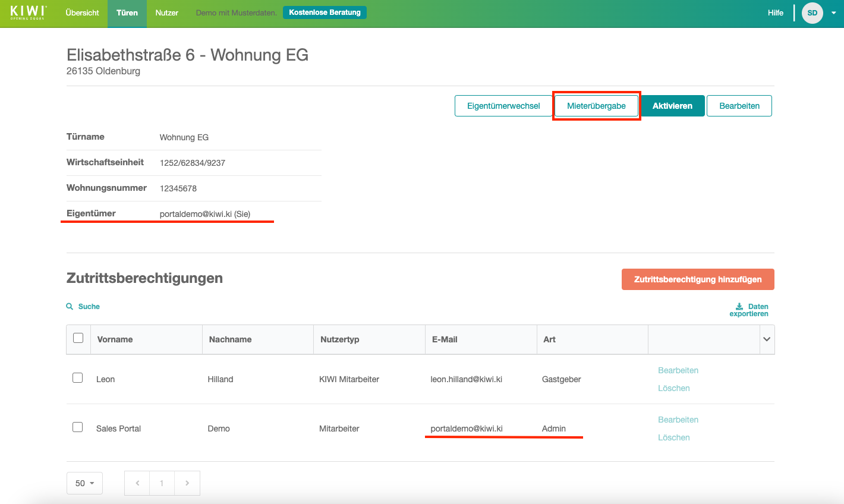This screenshot has width=844, height=504.
Task: Click page number 1 in pagination
Action: click(162, 483)
